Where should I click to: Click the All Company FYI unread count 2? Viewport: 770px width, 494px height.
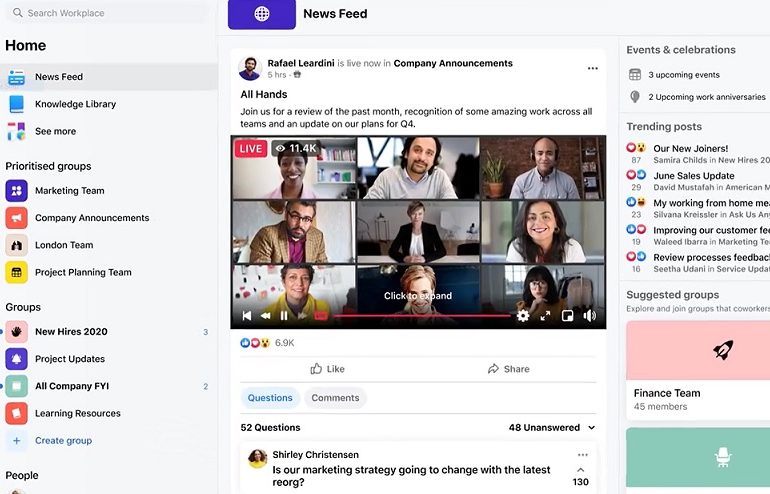205,386
